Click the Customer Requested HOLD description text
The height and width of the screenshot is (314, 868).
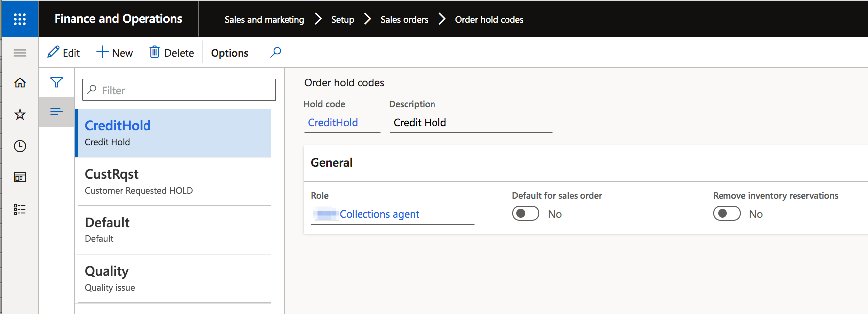tap(139, 191)
